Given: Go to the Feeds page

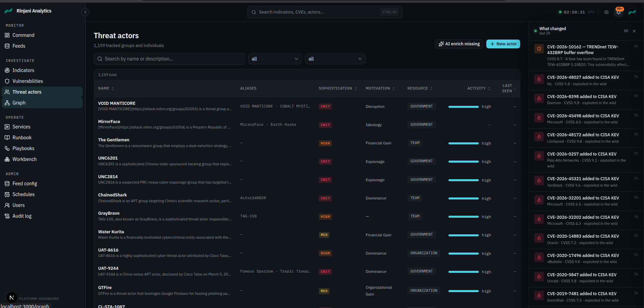Looking at the screenshot, I should 42,46.
